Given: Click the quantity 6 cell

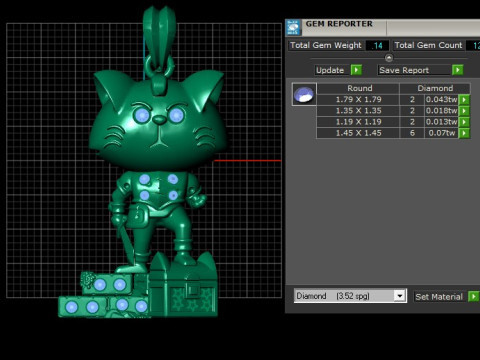Looking at the screenshot, I should pos(412,133).
